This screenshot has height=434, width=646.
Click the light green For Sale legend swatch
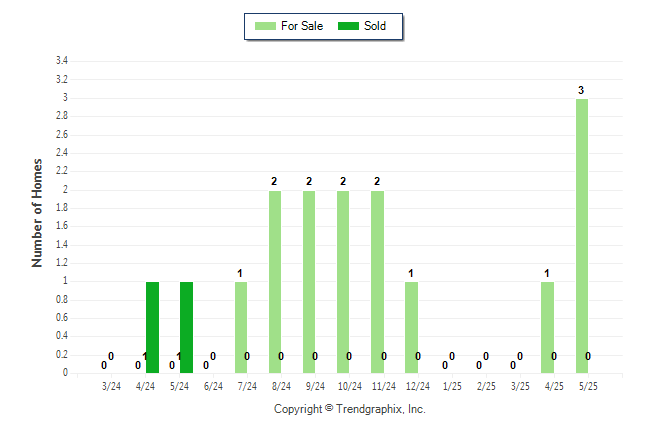point(265,26)
